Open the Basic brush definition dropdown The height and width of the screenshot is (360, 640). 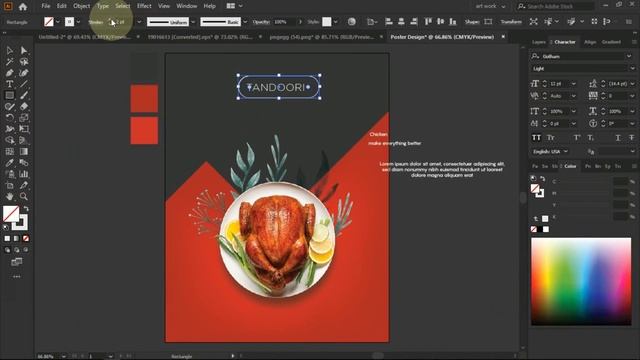(x=245, y=22)
